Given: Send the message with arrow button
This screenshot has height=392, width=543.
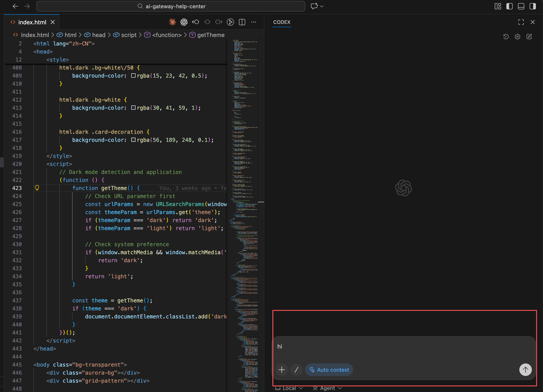Looking at the screenshot, I should (x=525, y=370).
